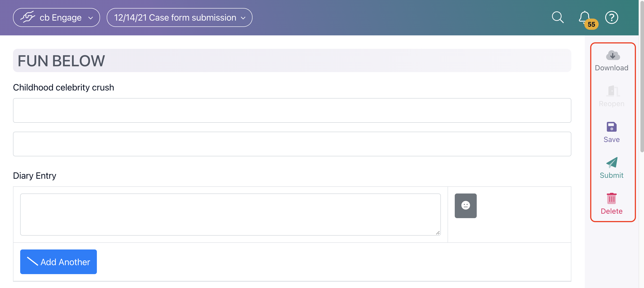Open the cb Engage dropdown

coord(57,17)
